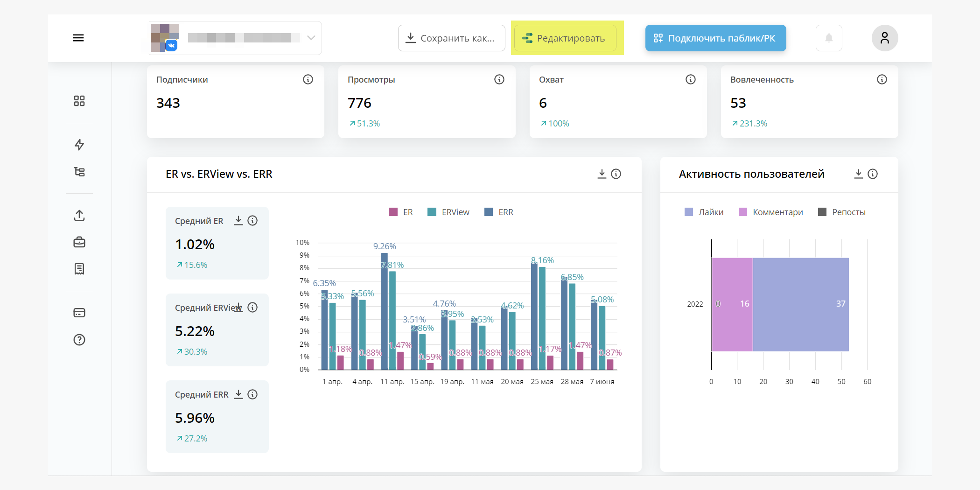Open the Сохранить как... export dropdown

click(x=451, y=38)
